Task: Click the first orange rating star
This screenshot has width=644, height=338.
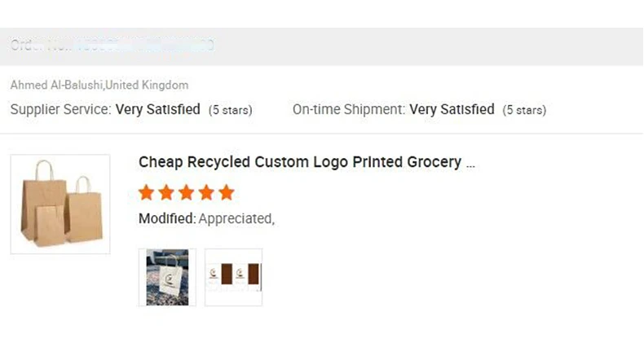Action: (x=147, y=193)
